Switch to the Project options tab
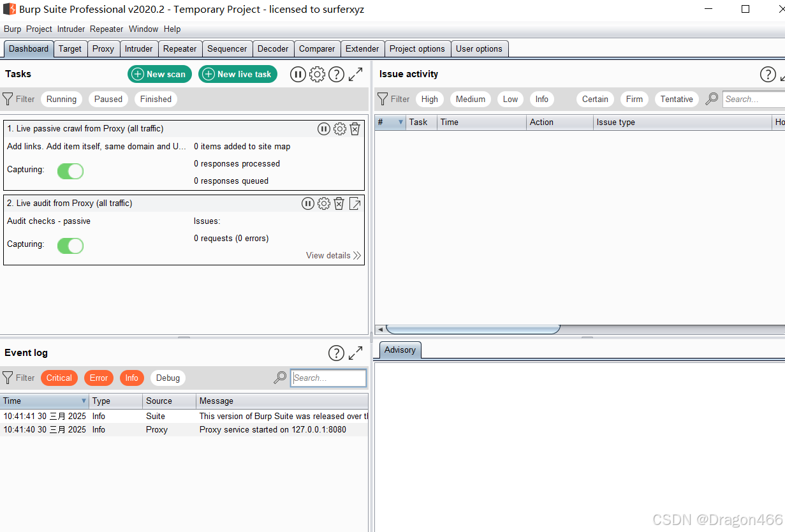Screen dimensions: 785x532 coord(417,48)
